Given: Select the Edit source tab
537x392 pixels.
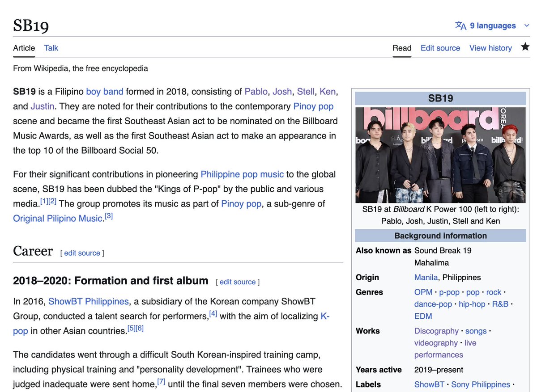Looking at the screenshot, I should tap(440, 48).
